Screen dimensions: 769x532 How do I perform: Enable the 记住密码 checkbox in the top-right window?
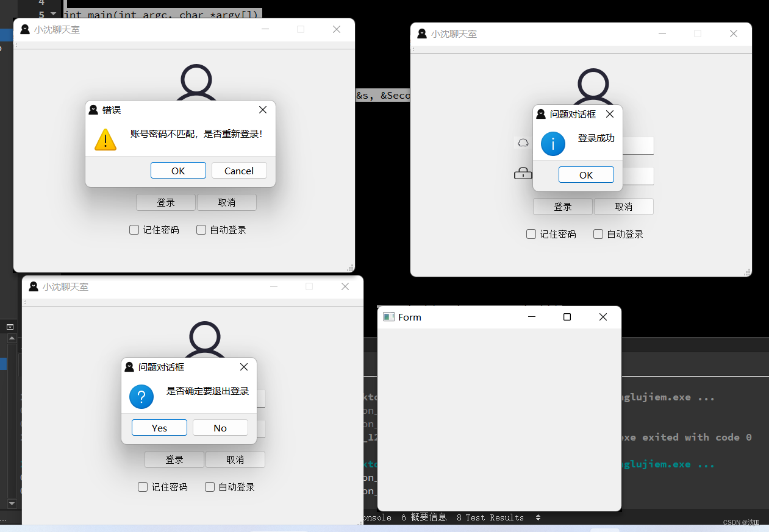point(531,233)
